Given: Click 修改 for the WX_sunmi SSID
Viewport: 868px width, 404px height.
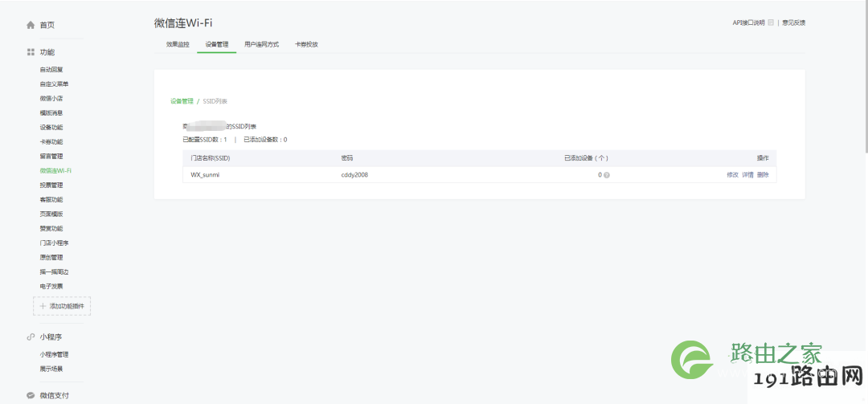Looking at the screenshot, I should tap(732, 175).
